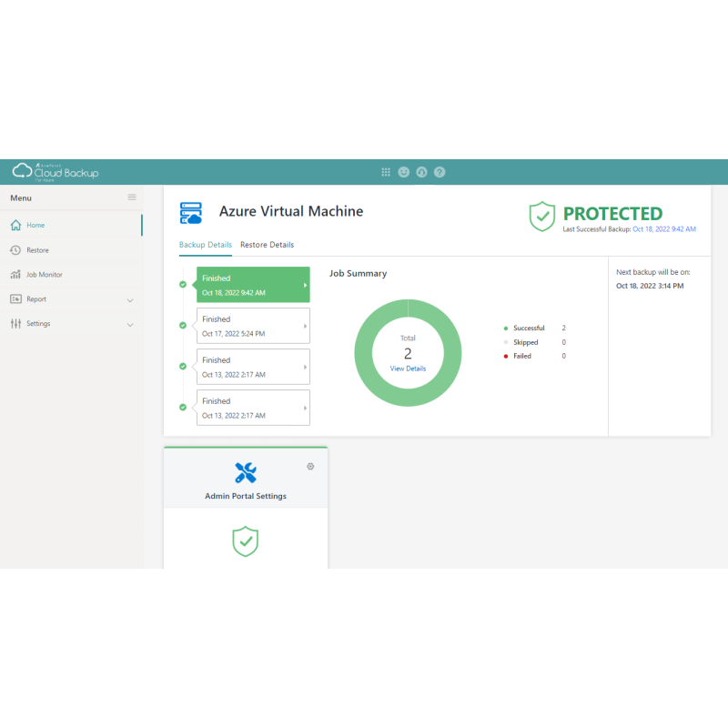This screenshot has height=728, width=728.
Task: Click the round icon left of help
Action: 421,172
